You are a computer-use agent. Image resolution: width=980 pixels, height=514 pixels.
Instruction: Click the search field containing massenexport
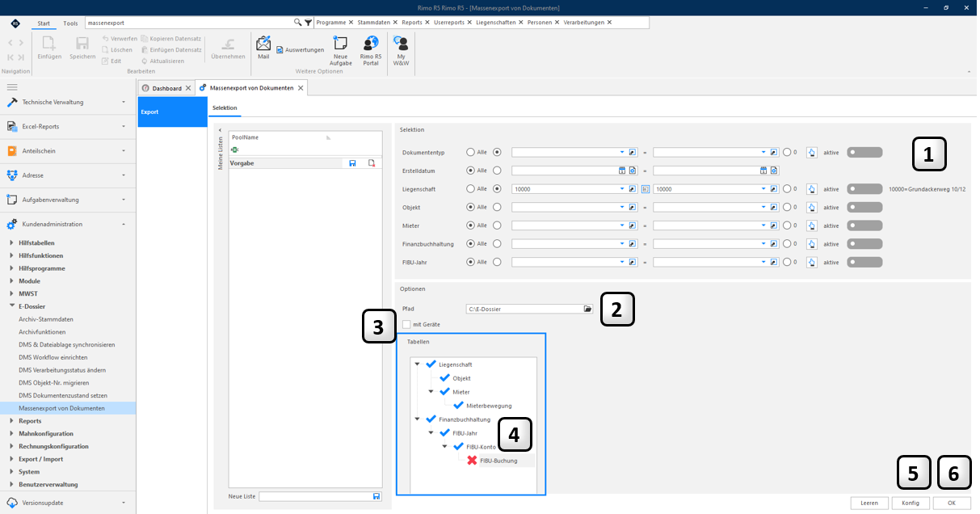[189, 23]
